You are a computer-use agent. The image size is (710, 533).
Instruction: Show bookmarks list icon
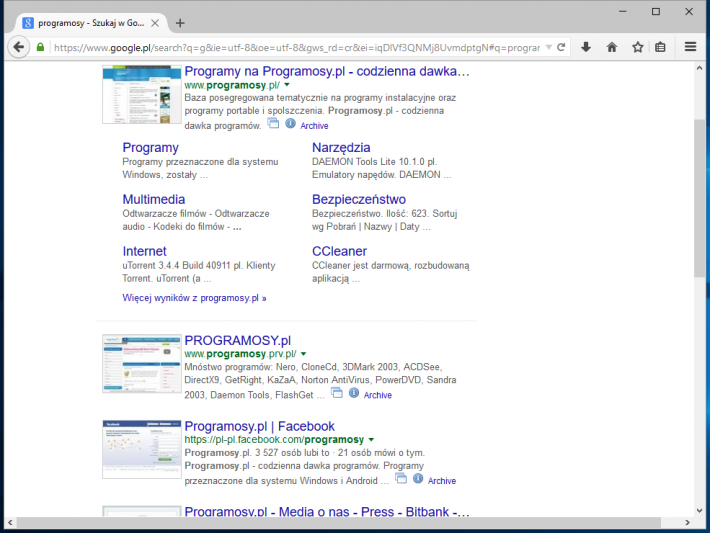[x=660, y=47]
